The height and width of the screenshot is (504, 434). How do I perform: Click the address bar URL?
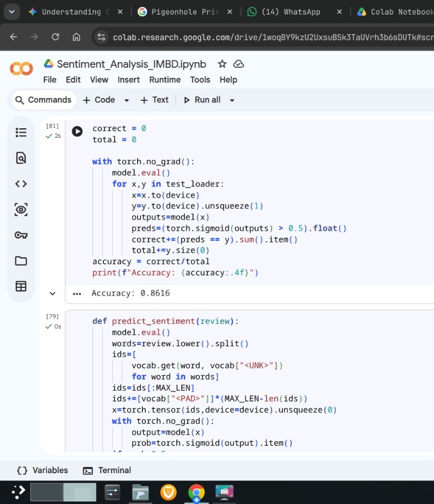(x=273, y=38)
